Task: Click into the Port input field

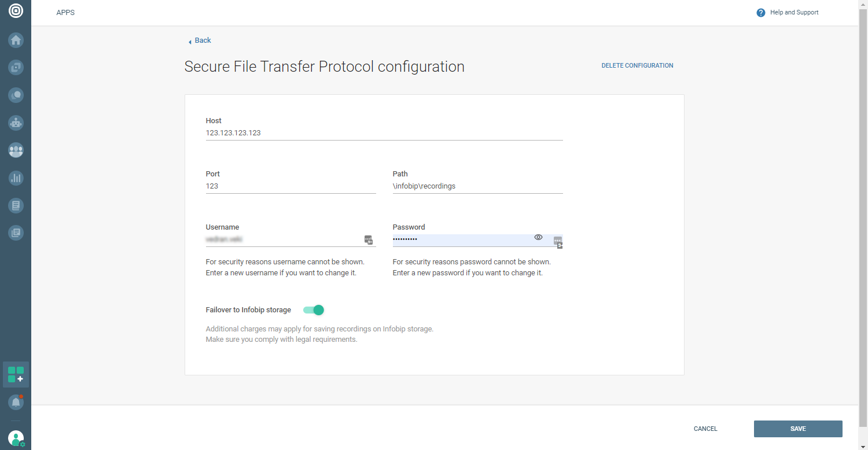Action: coord(290,186)
